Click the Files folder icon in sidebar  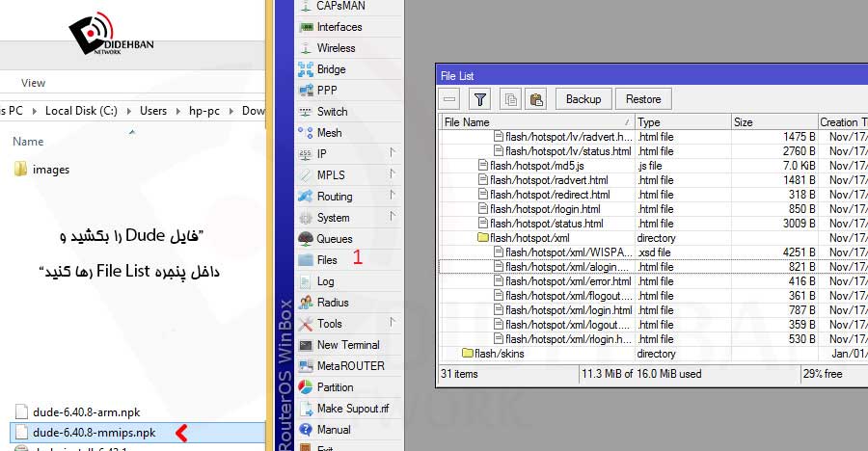pos(306,260)
